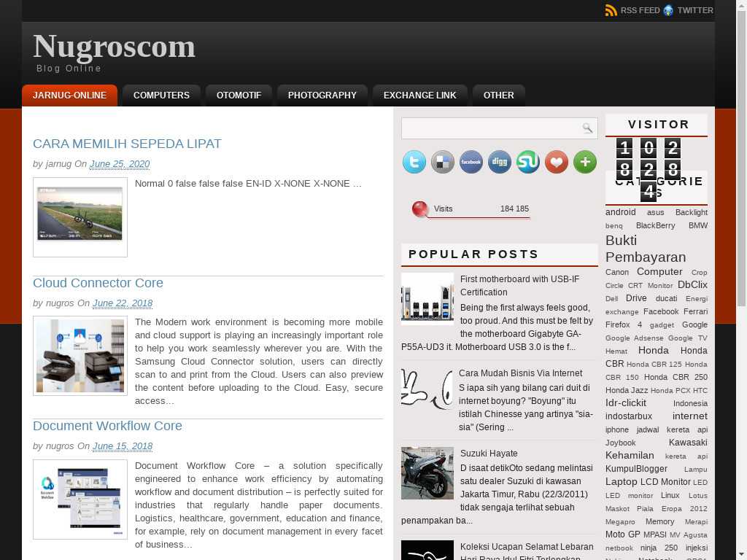Select the 'DbClix' category tag
The height and width of the screenshot is (560, 747).
tap(693, 284)
